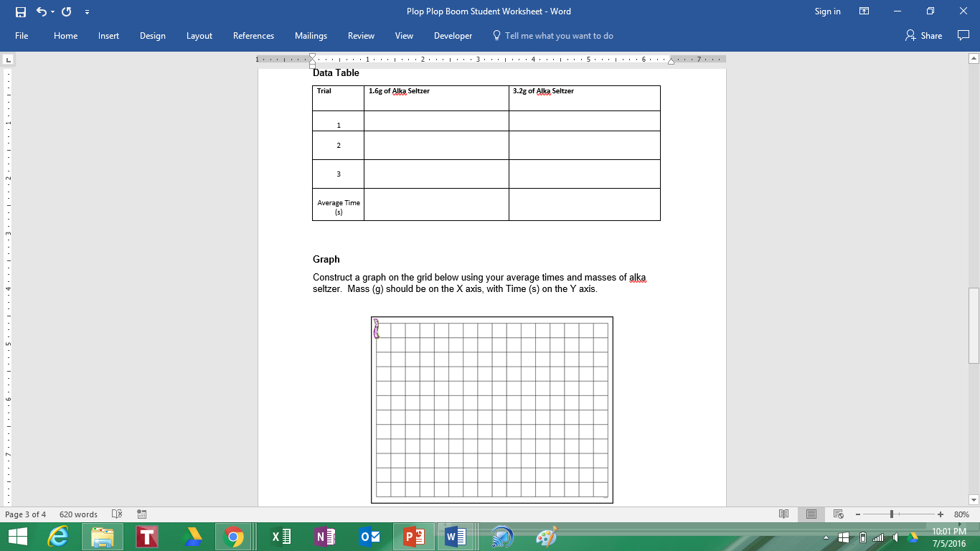Viewport: 980px width, 551px height.
Task: Click the Undo arrow icon
Action: [x=41, y=11]
